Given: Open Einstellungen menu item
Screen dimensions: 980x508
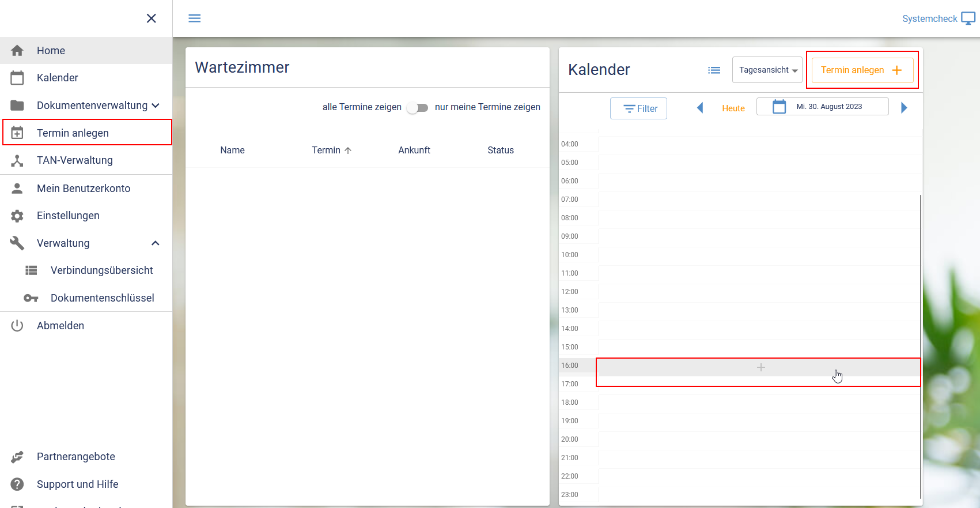Looking at the screenshot, I should pos(68,216).
